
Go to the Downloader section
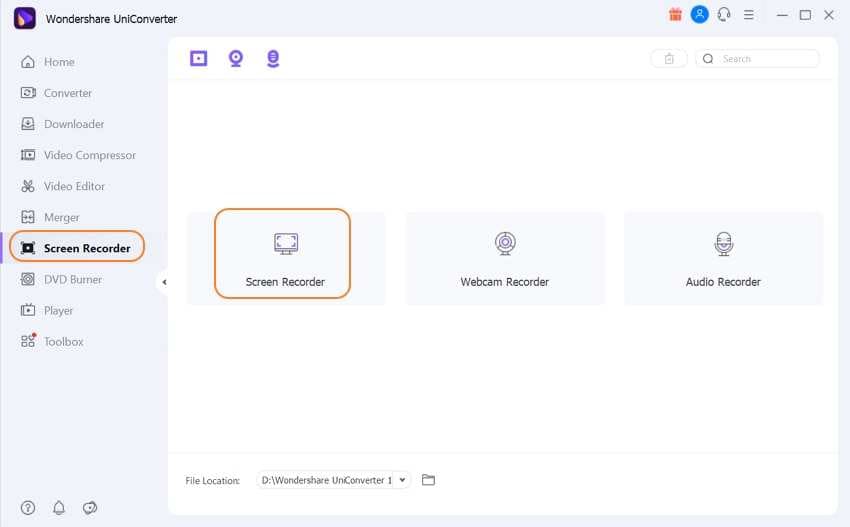[x=62, y=124]
